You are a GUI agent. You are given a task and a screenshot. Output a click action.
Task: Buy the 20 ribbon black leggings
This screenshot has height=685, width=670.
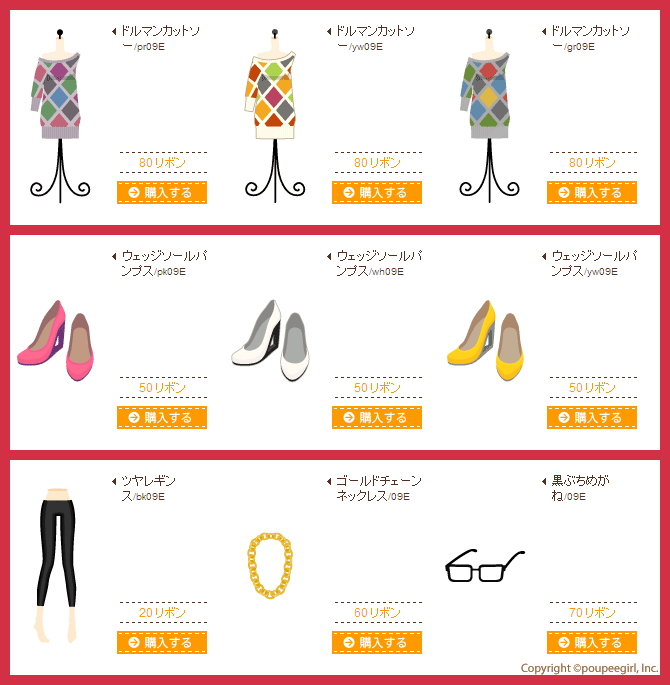click(162, 642)
